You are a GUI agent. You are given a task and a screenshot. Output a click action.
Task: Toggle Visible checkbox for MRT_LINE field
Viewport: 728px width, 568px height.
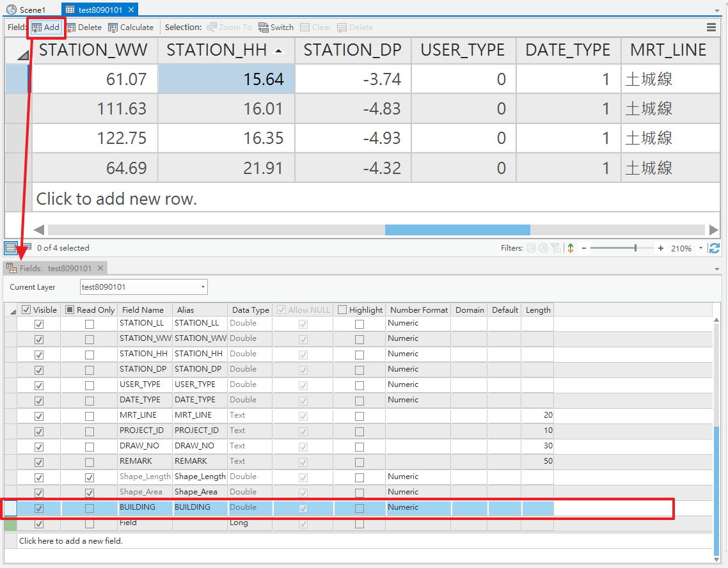[39, 416]
